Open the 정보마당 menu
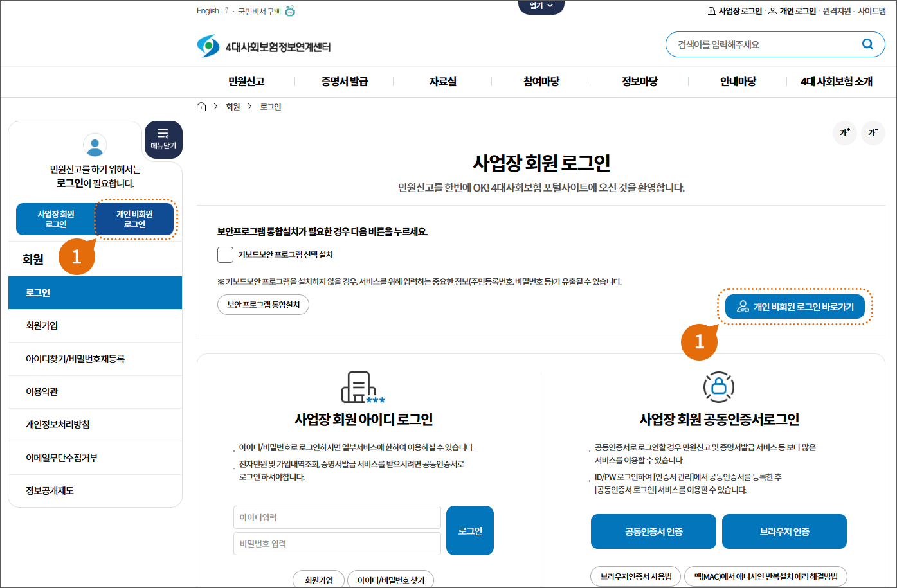 click(640, 82)
